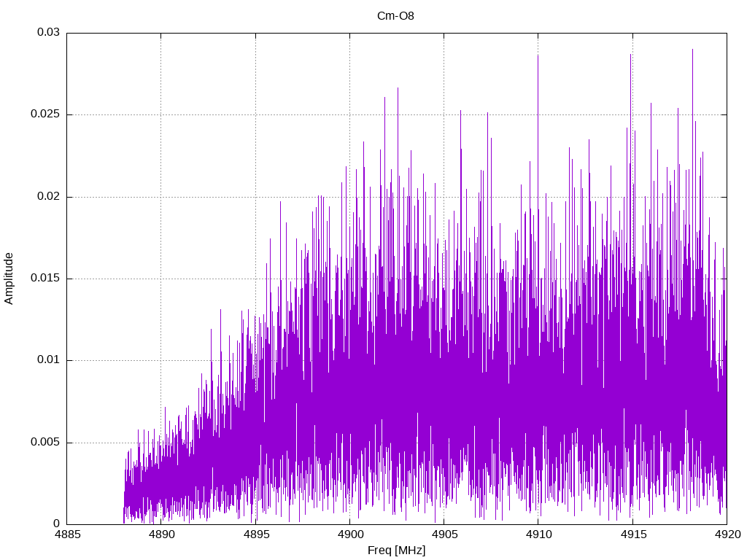Click the 4920 x-axis tick label
The image size is (747, 560).
pos(727,534)
